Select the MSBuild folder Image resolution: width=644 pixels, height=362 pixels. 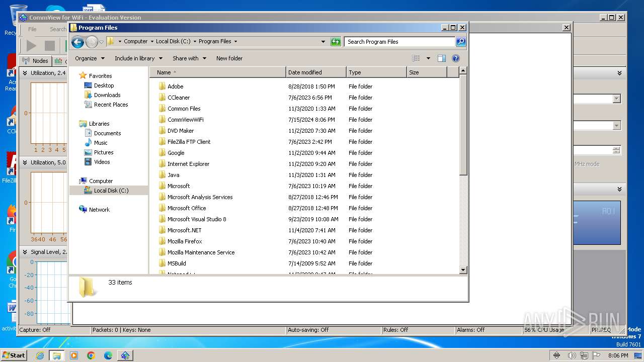177,263
